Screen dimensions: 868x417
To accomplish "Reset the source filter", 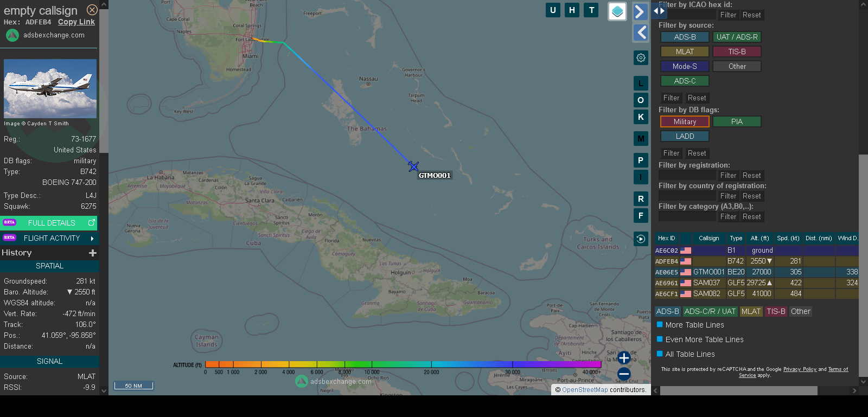I will click(x=697, y=98).
